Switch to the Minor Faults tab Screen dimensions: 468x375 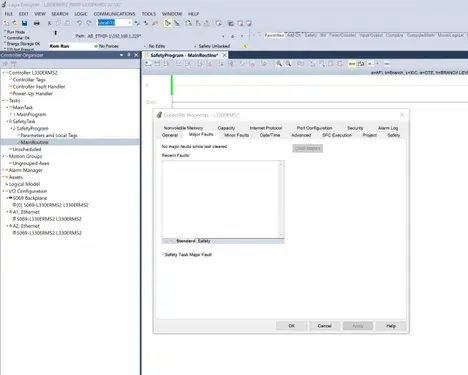tap(236, 135)
